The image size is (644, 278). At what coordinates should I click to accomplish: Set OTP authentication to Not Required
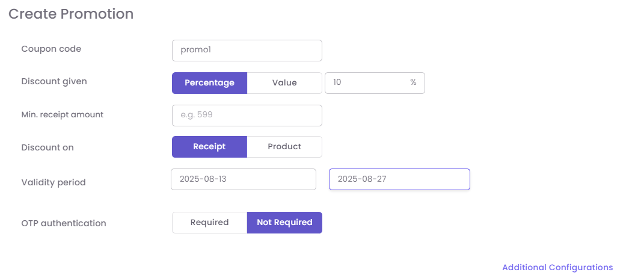[284, 223]
